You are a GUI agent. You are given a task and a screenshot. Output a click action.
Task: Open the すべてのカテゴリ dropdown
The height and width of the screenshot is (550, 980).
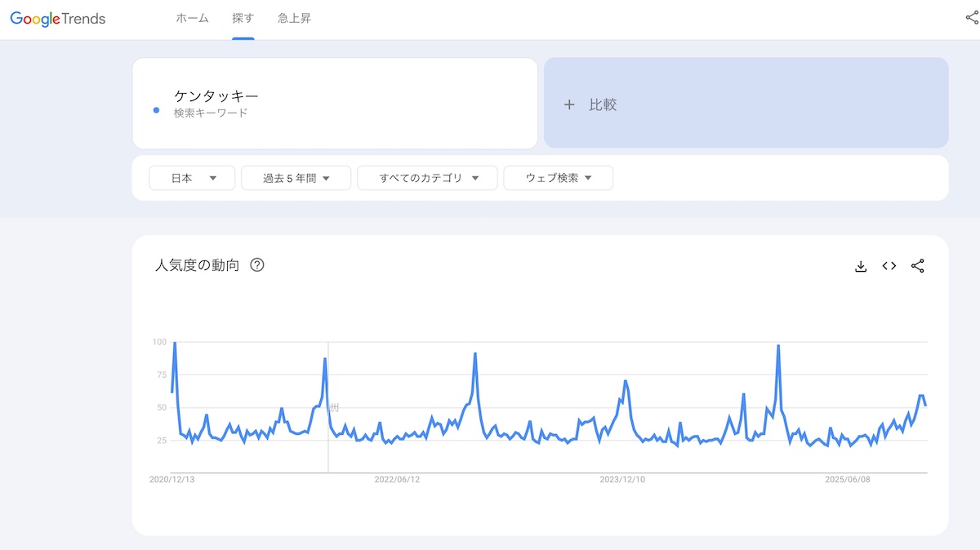(x=427, y=178)
